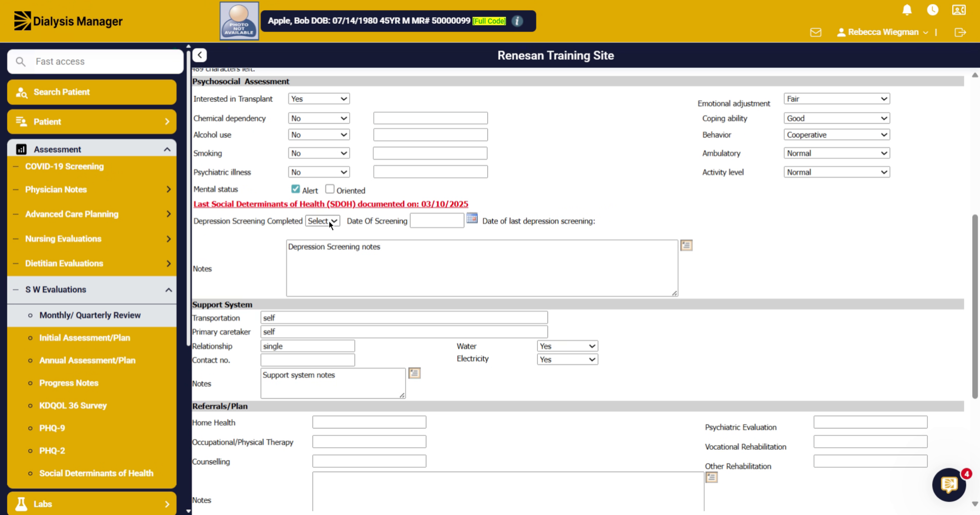Click the Search Patient button
Image resolution: width=980 pixels, height=515 pixels.
click(x=92, y=92)
